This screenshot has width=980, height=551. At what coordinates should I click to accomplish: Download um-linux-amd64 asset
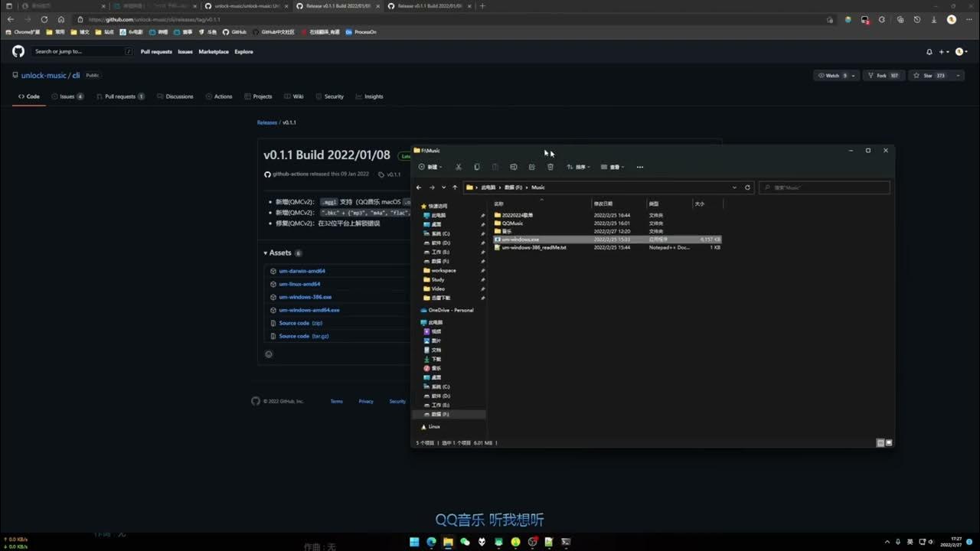pos(299,284)
